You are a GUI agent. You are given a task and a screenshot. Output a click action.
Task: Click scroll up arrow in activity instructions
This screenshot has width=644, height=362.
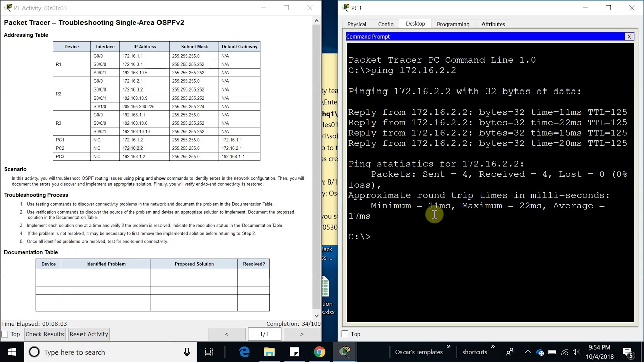coord(316,21)
